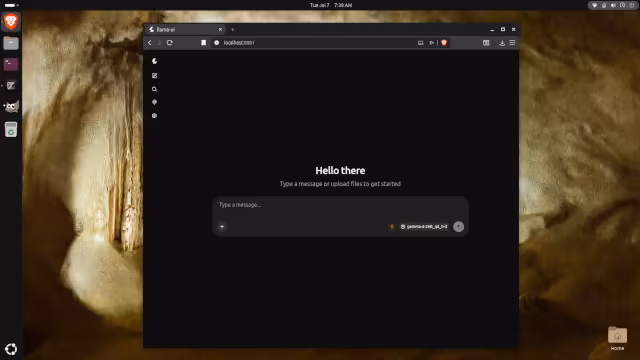Open the text editor dock icon
Image resolution: width=640 pixels, height=360 pixels.
point(11,85)
